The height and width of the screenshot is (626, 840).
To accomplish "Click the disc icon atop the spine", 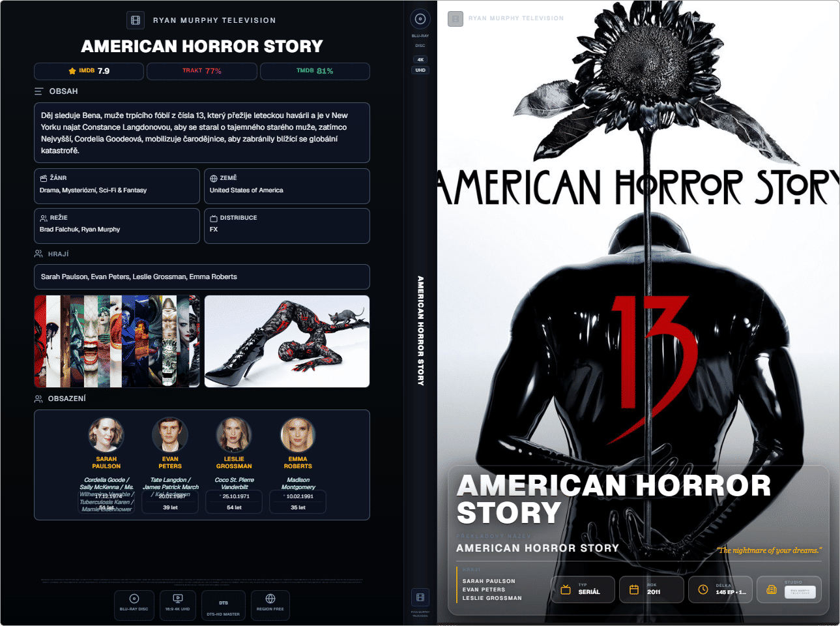I will pos(420,19).
